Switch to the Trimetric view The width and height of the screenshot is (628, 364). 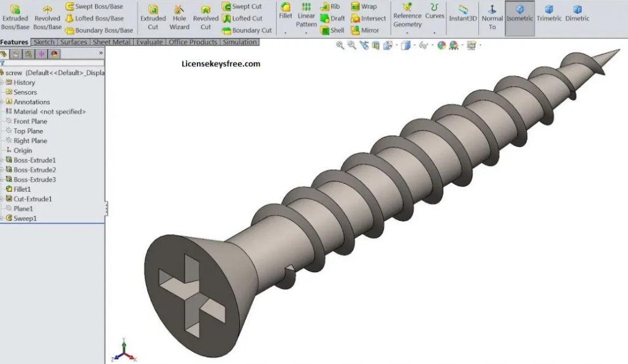(549, 13)
